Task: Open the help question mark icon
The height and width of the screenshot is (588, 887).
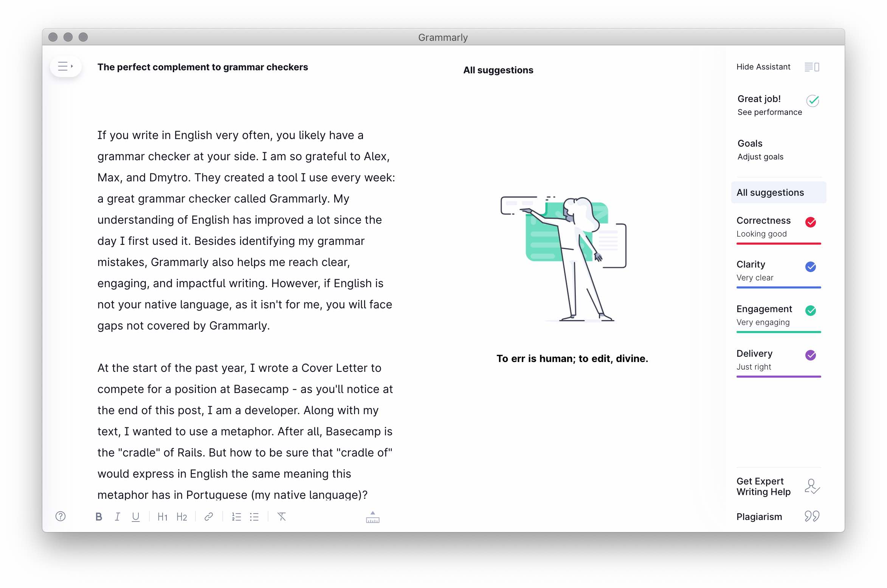Action: coord(60,516)
